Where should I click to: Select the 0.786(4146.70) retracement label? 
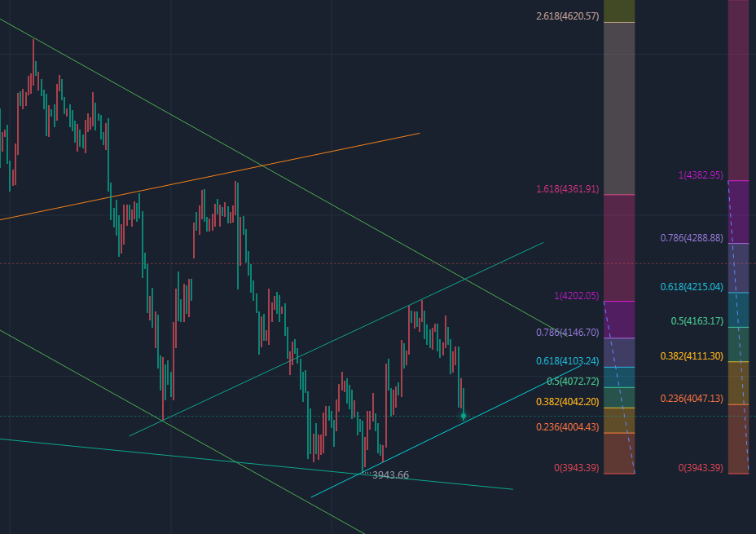tap(568, 333)
